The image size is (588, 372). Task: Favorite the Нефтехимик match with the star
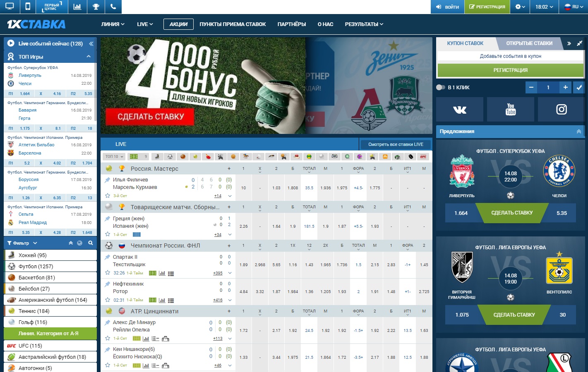pyautogui.click(x=108, y=300)
